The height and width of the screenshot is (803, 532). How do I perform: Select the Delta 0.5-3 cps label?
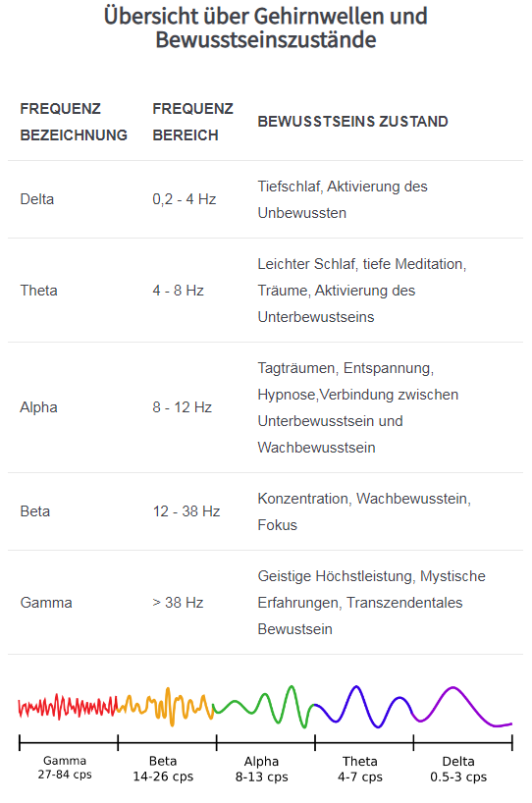point(458,769)
